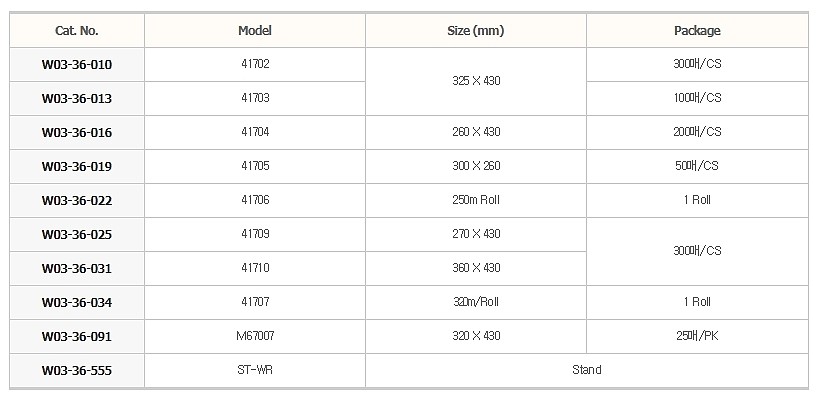Viewport: 820px width, 399px height.
Task: Click the Stand cell in last row
Action: pyautogui.click(x=587, y=370)
